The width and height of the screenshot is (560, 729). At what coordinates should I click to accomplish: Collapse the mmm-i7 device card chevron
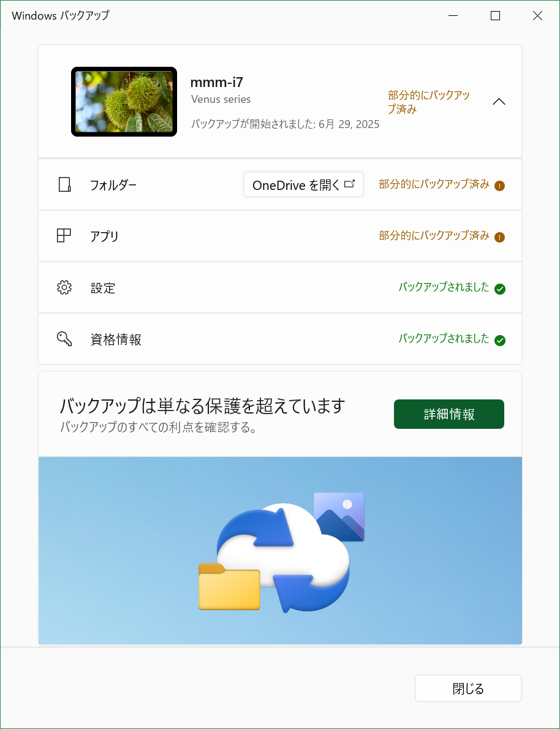coord(499,102)
